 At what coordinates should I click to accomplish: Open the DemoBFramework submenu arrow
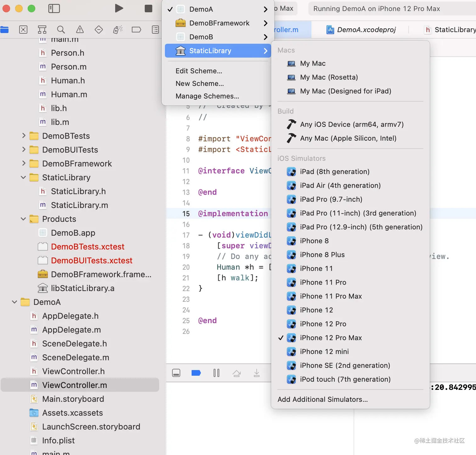click(265, 23)
